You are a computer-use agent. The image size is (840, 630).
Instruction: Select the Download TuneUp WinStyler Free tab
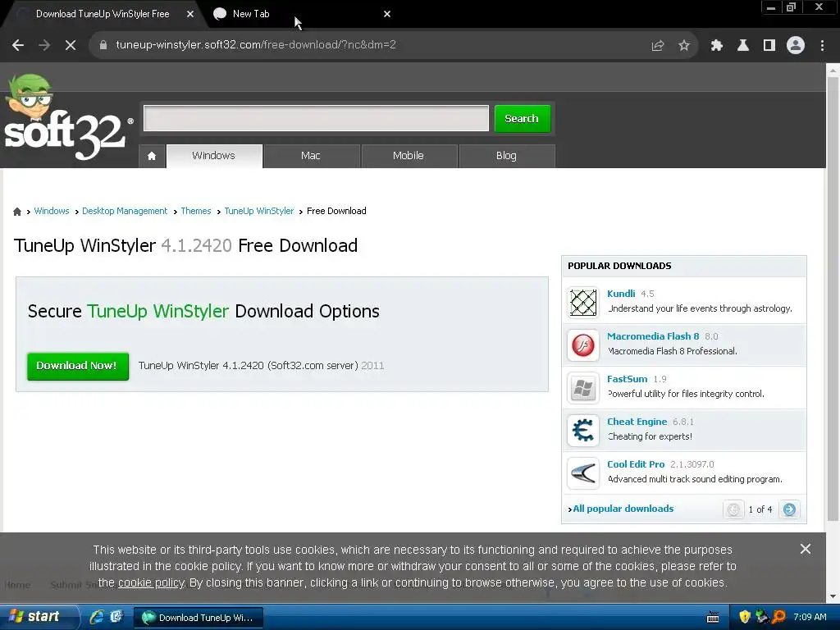(103, 14)
